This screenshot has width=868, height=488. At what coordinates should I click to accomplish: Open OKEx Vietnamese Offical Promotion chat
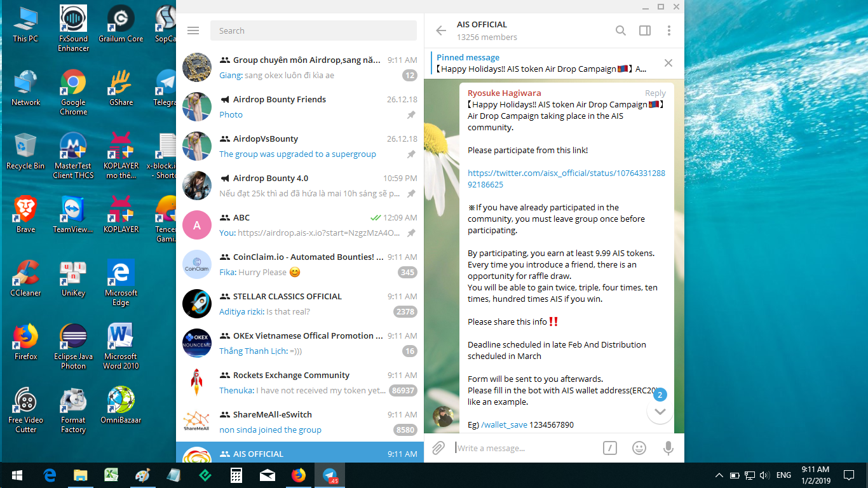pyautogui.click(x=300, y=343)
